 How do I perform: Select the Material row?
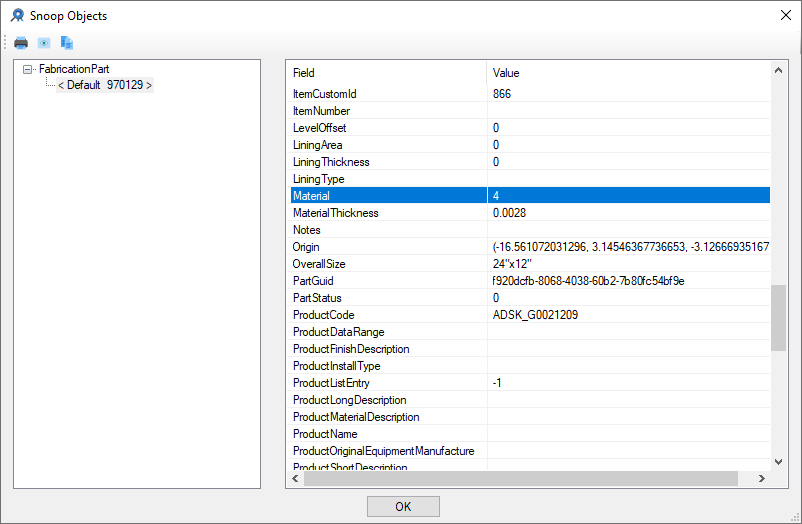387,196
